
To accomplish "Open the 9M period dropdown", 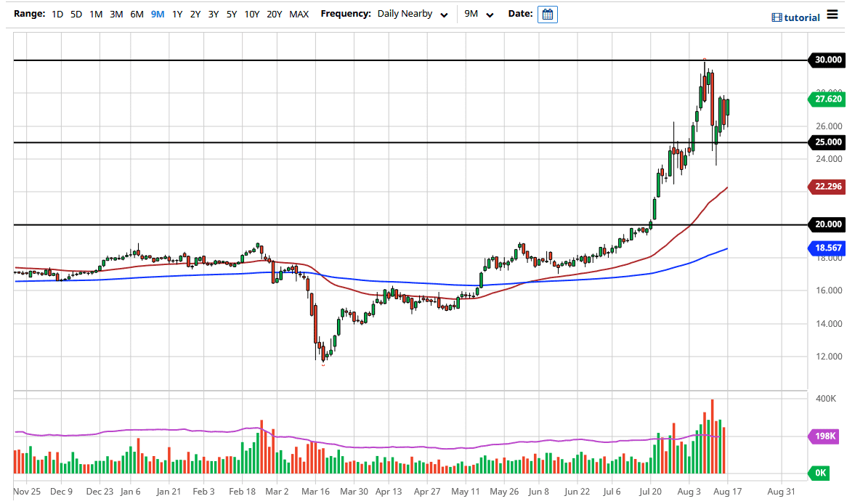I will (479, 14).
